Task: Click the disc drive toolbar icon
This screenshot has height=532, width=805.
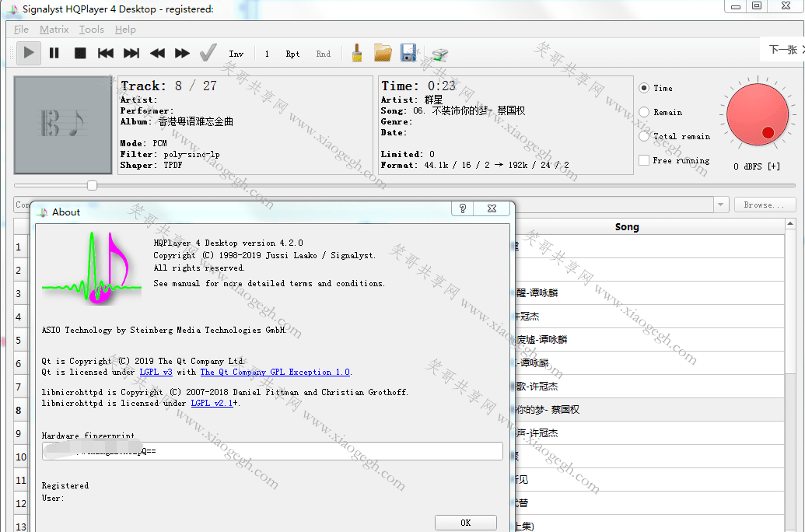Action: tap(439, 54)
